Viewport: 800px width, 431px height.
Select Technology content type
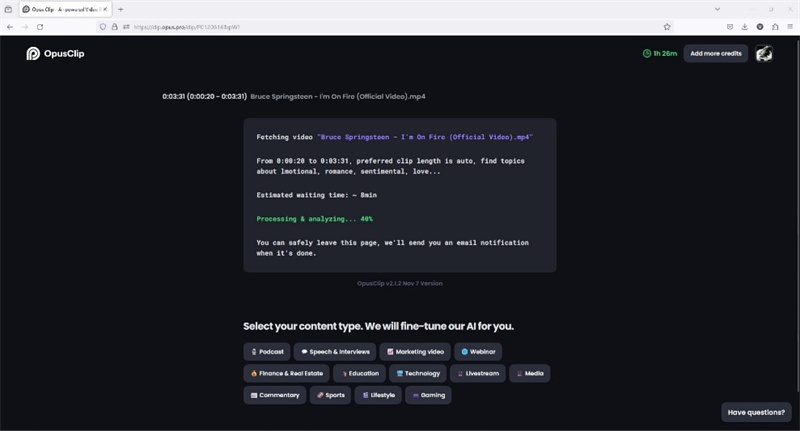418,373
